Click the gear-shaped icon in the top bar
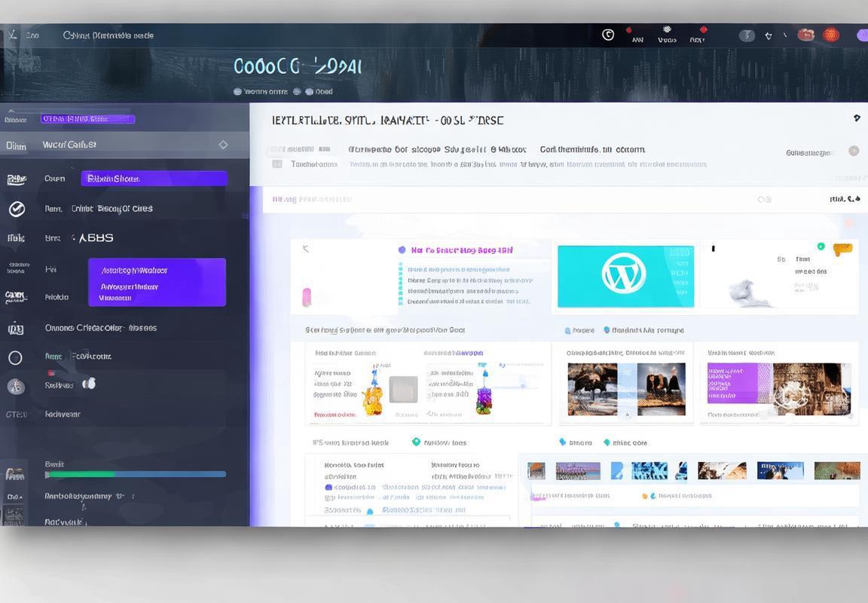 (x=667, y=29)
